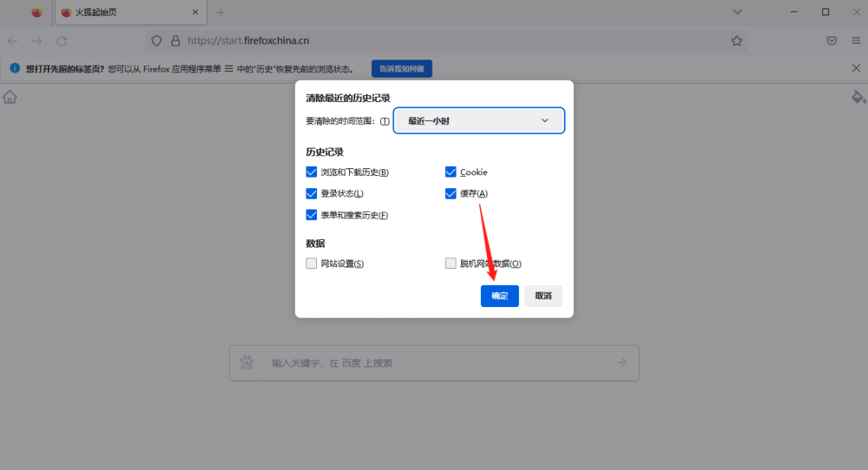868x470 pixels.
Task: Uncheck the Cookie checkbox
Action: click(x=450, y=172)
